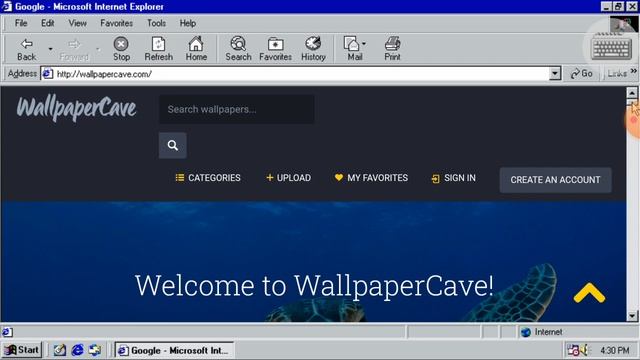Open MY FAVORITES nav link
This screenshot has width=640, height=360.
tap(371, 178)
